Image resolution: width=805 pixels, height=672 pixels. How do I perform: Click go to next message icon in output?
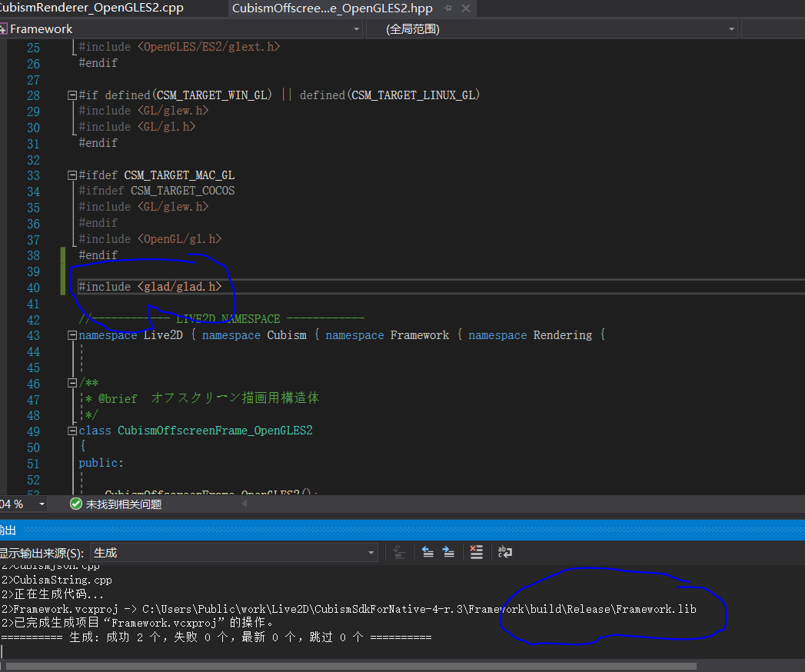tap(449, 552)
